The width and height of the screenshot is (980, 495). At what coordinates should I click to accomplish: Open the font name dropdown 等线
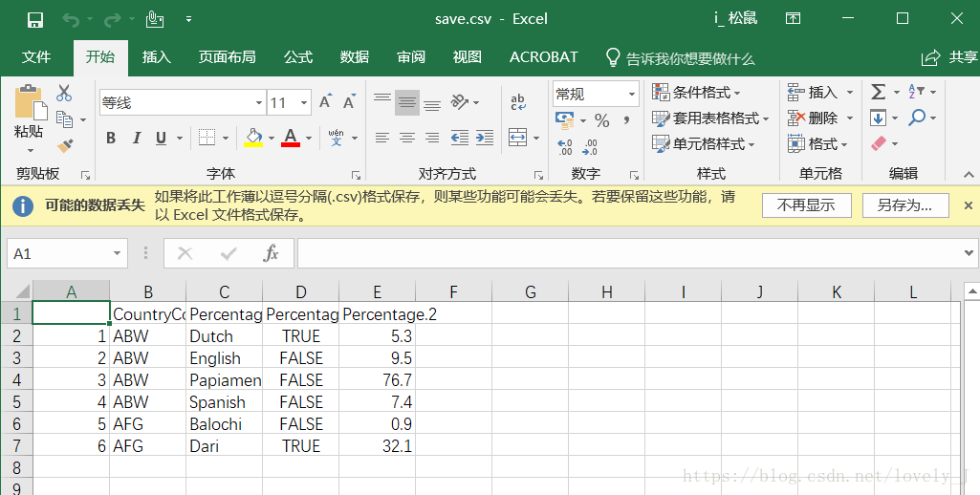pos(259,102)
